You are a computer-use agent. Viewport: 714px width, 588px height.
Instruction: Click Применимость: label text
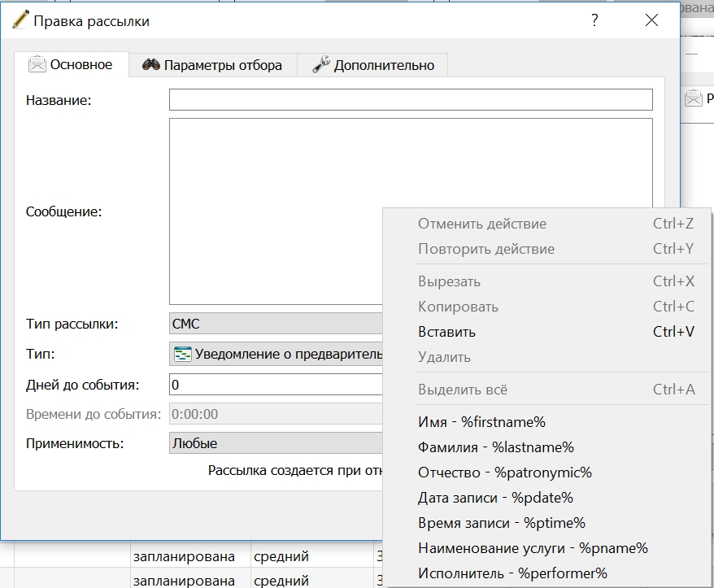click(75, 443)
